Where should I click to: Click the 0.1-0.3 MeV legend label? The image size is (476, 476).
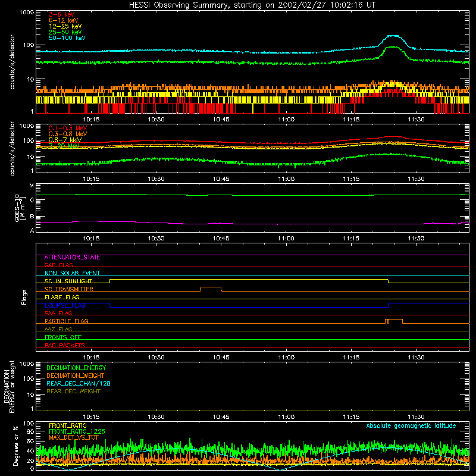tap(68, 128)
